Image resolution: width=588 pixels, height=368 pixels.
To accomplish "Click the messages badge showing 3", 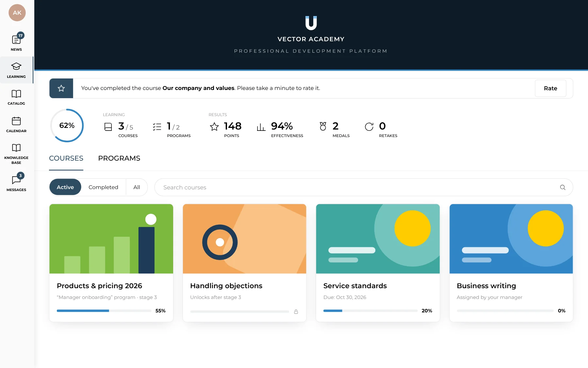I will click(21, 176).
